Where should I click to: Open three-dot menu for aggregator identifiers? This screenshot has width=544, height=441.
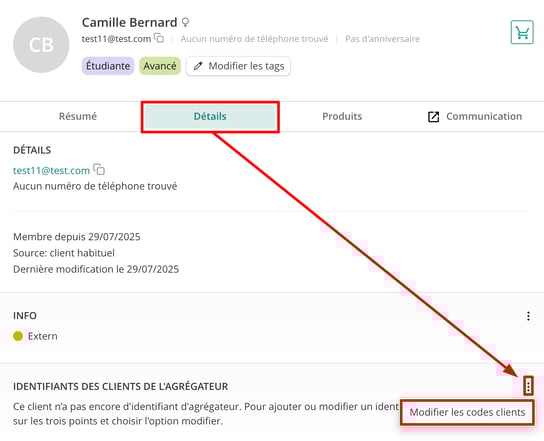(x=528, y=386)
